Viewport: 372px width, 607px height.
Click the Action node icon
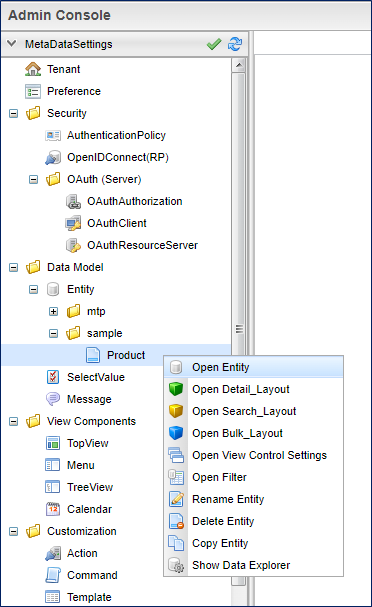coord(53,554)
